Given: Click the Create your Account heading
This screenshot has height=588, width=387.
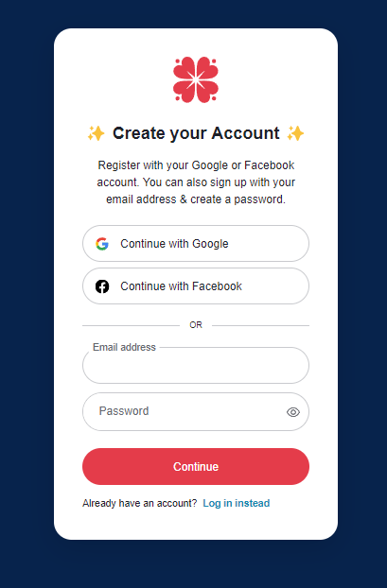Looking at the screenshot, I should coord(196,133).
